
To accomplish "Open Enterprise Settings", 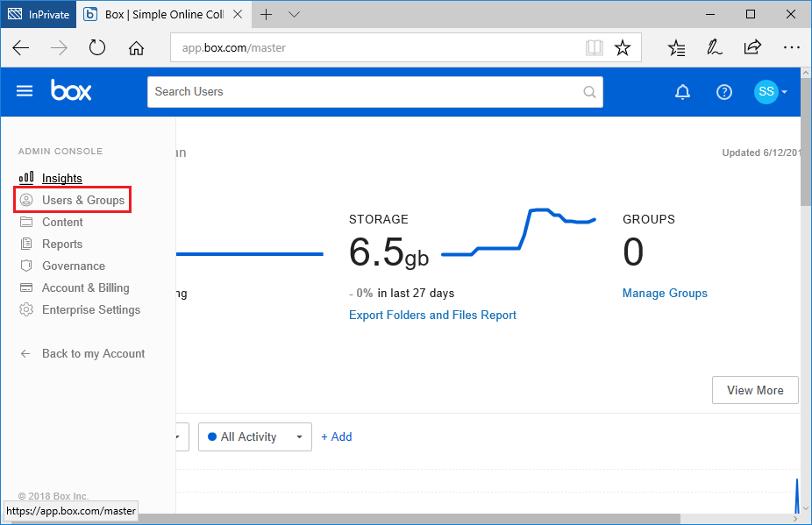I will click(x=91, y=309).
